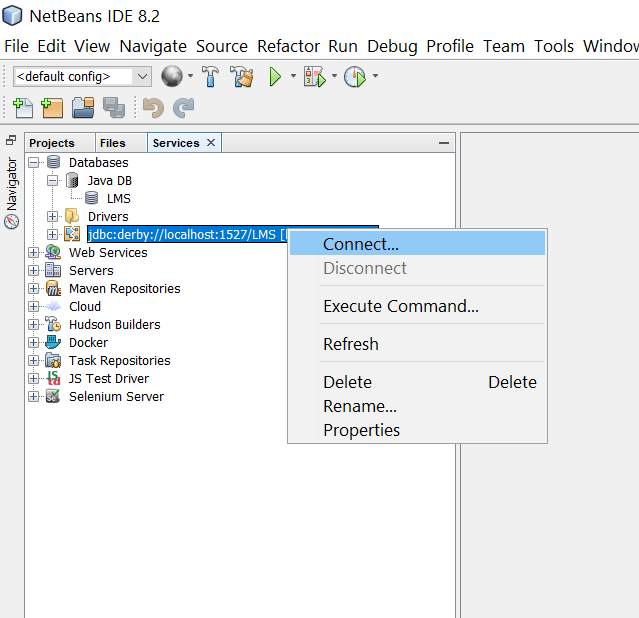Click the New File icon

(x=23, y=108)
